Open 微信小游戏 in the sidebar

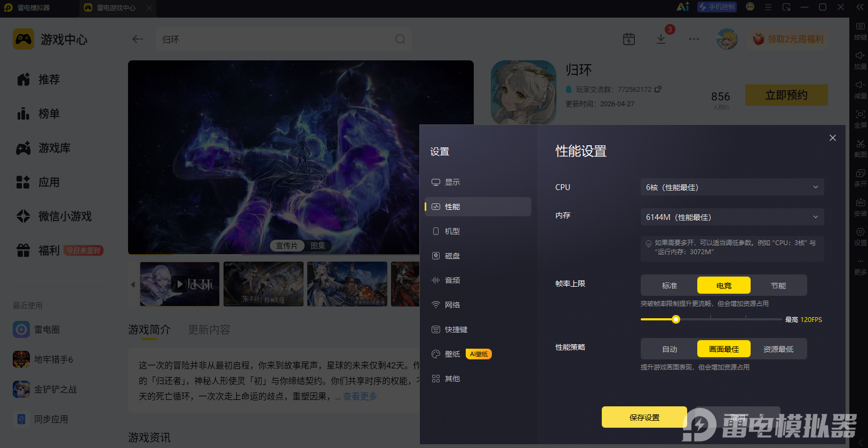coord(54,216)
